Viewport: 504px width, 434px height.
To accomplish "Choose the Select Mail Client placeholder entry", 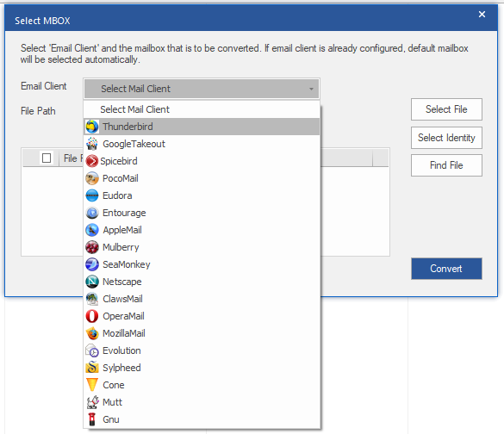I will (202, 109).
